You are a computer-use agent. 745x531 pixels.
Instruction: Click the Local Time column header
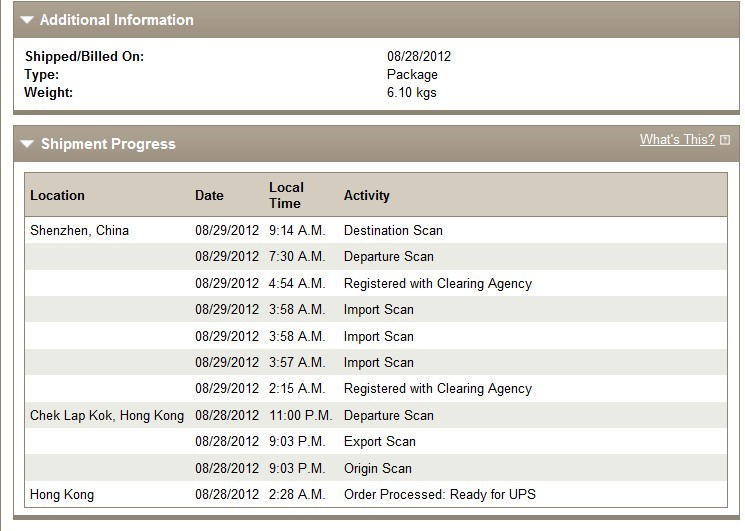(x=286, y=195)
